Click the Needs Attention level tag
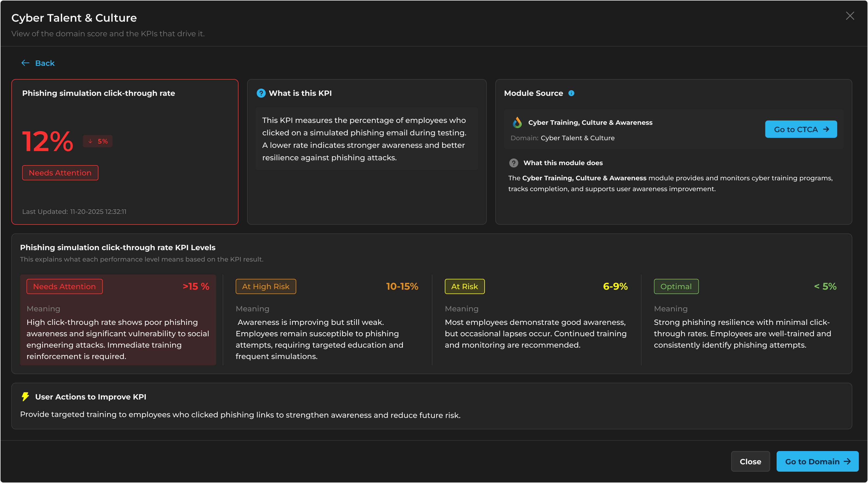The width and height of the screenshot is (868, 483). tap(64, 286)
